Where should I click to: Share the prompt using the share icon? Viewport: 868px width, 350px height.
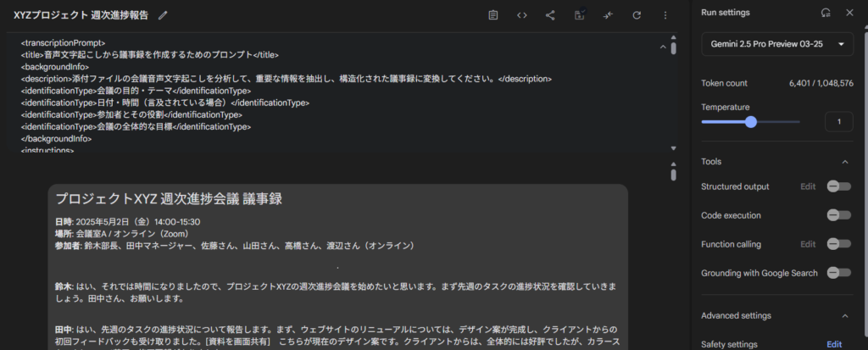click(550, 15)
